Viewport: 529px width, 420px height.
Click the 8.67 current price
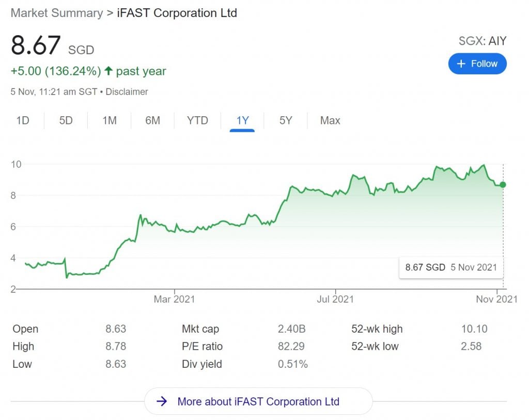(x=36, y=45)
